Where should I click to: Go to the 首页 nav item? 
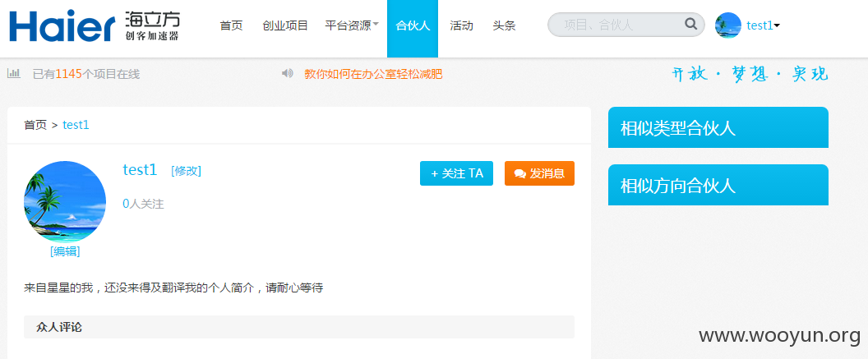coord(232,25)
